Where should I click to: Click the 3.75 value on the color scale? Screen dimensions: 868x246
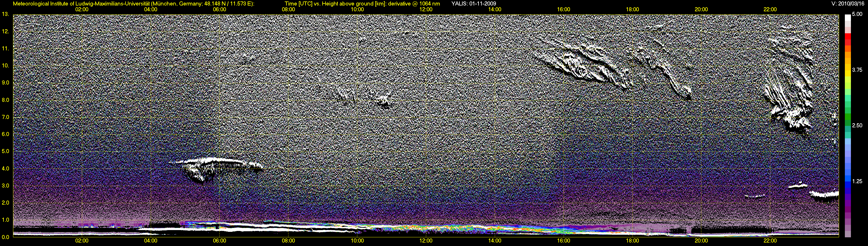point(857,70)
